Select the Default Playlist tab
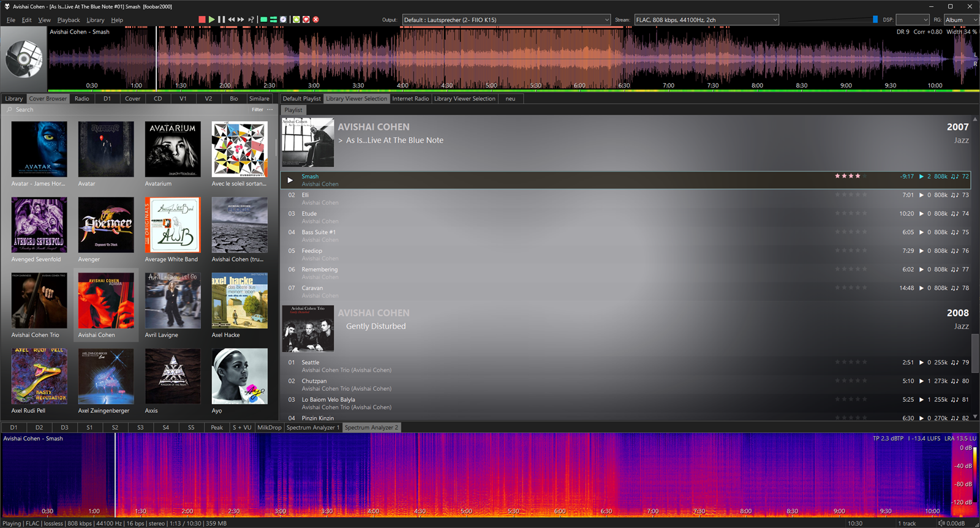 (301, 99)
